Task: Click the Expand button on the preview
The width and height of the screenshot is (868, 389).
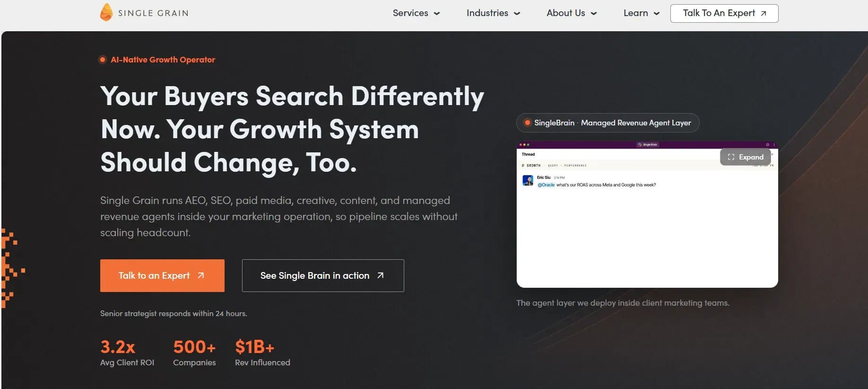Action: click(746, 157)
